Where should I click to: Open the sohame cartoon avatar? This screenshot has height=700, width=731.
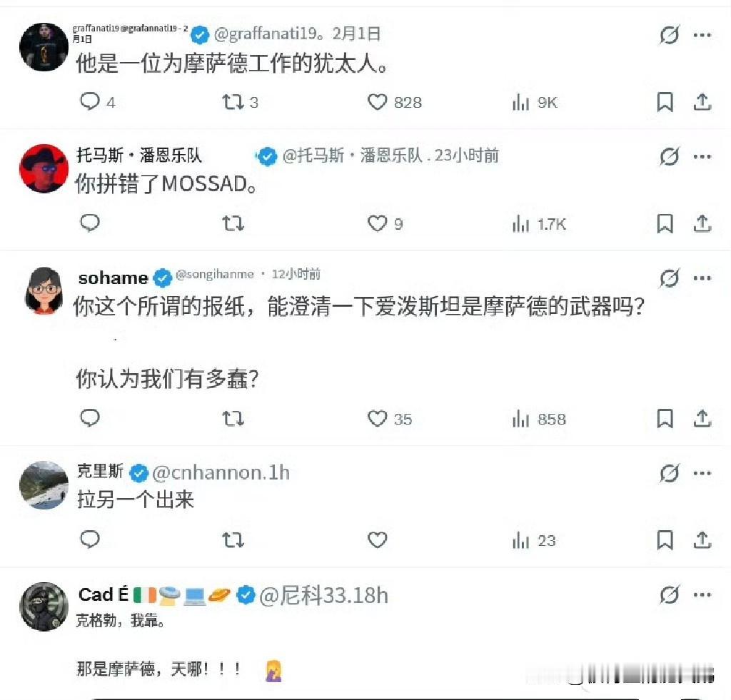tap(44, 290)
